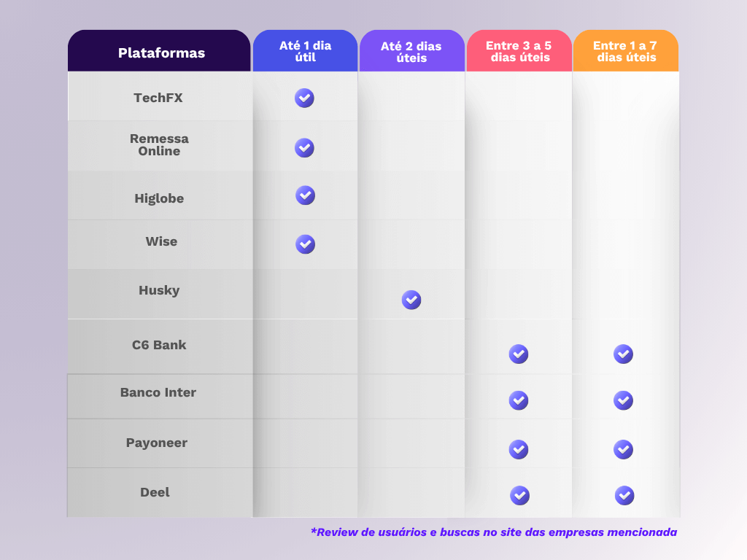The width and height of the screenshot is (747, 560).
Task: Click the Review de usuários footnote text
Action: tap(494, 532)
